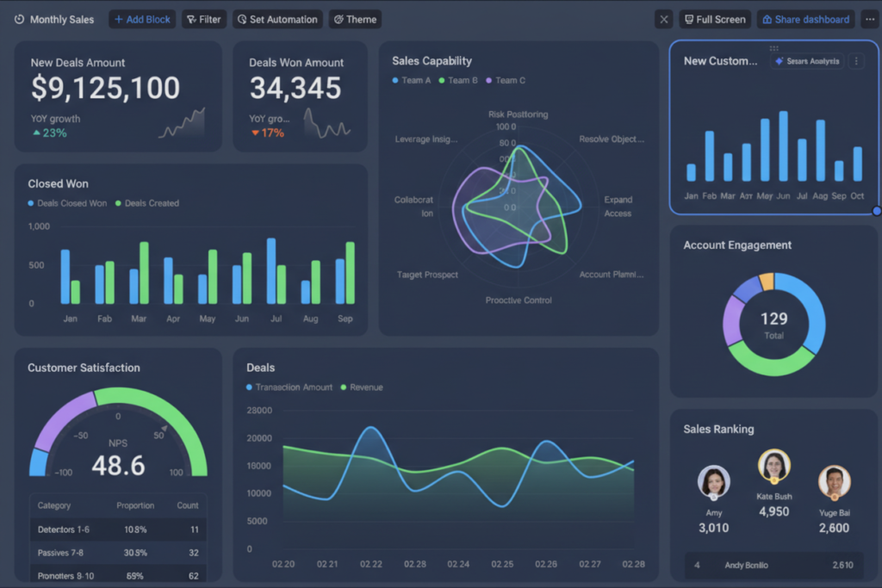Open the New Customers card's vertical dots menu
The image size is (882, 588).
point(855,61)
